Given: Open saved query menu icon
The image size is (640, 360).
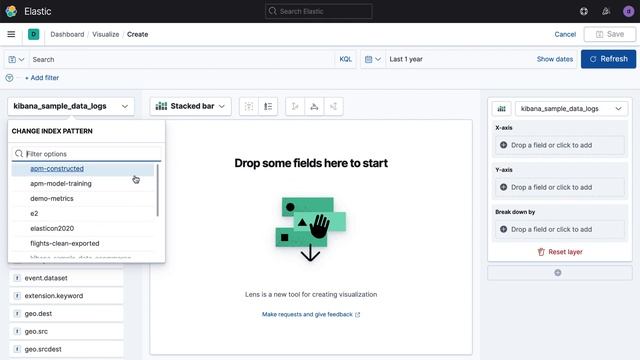Looking at the screenshot, I should pos(16,60).
